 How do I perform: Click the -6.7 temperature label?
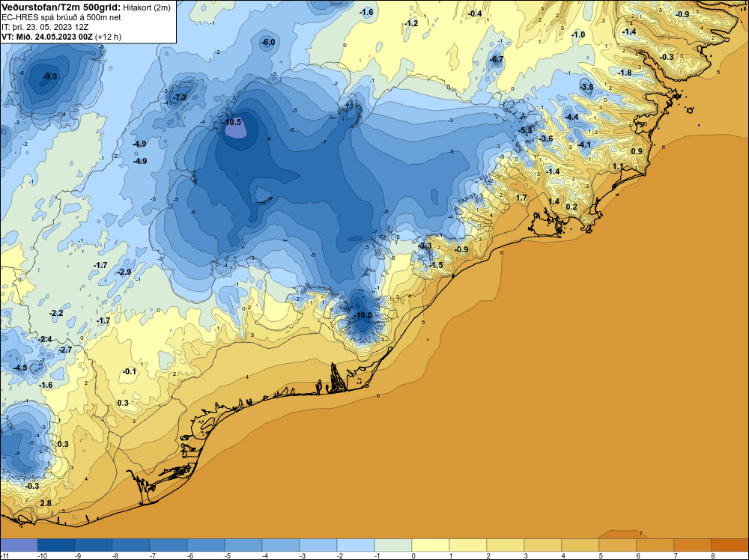pos(497,60)
